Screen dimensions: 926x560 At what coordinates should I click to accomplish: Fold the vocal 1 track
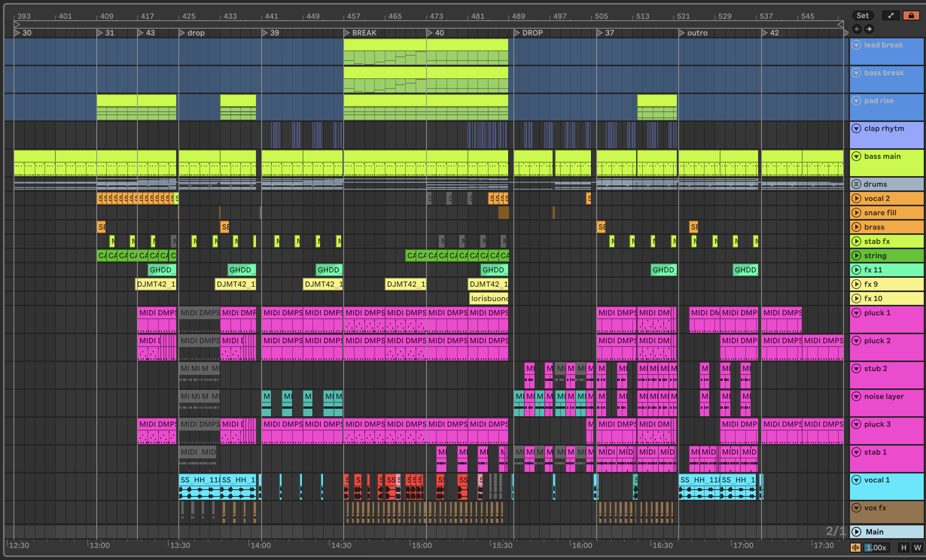tap(856, 480)
